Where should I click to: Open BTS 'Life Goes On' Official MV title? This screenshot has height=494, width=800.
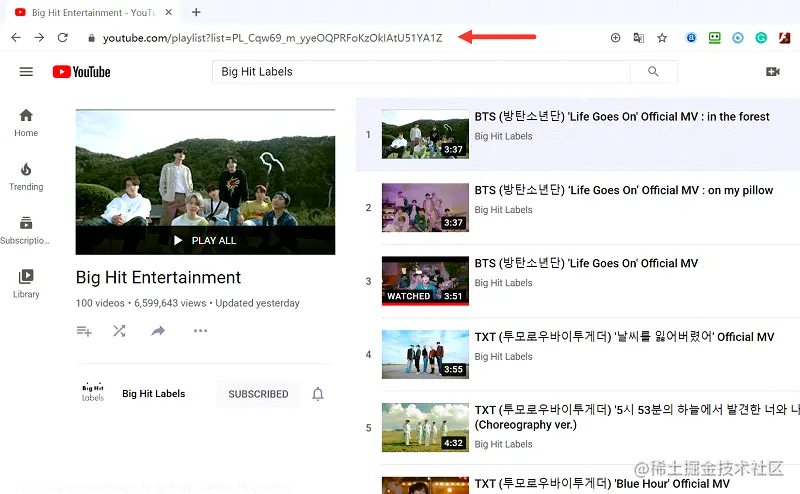click(586, 263)
